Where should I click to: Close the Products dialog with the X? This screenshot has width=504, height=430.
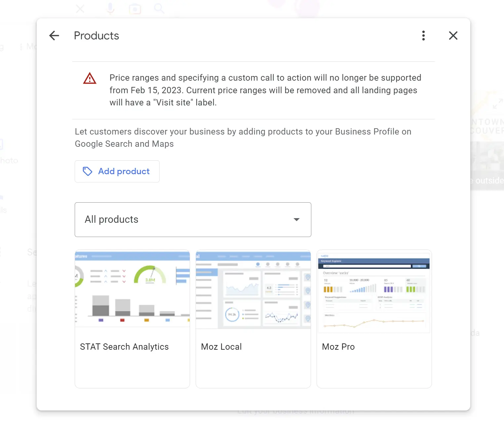[453, 36]
